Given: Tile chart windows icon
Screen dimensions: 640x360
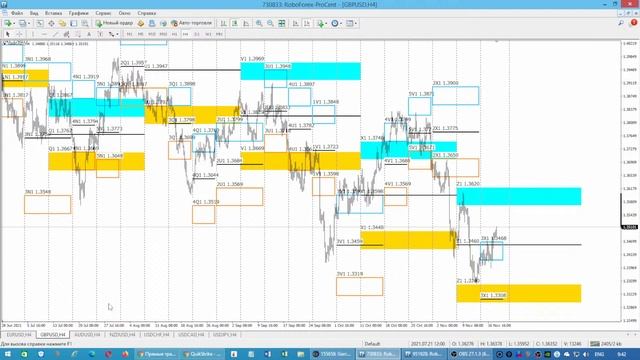Looking at the screenshot, I should pos(282,24).
